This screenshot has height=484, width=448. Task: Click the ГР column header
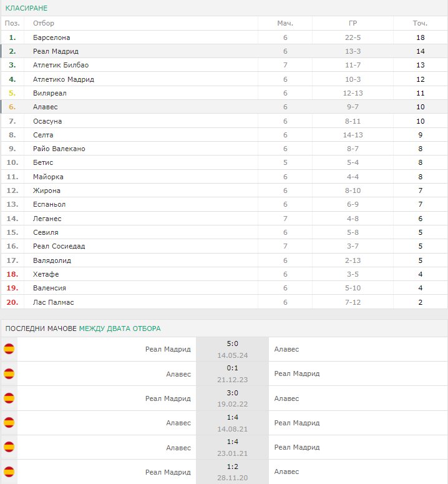[353, 23]
